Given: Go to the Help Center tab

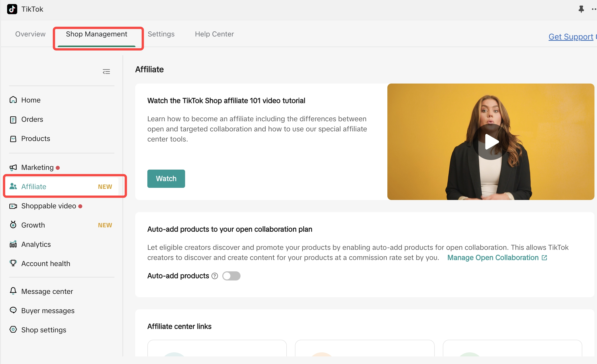Looking at the screenshot, I should point(214,34).
